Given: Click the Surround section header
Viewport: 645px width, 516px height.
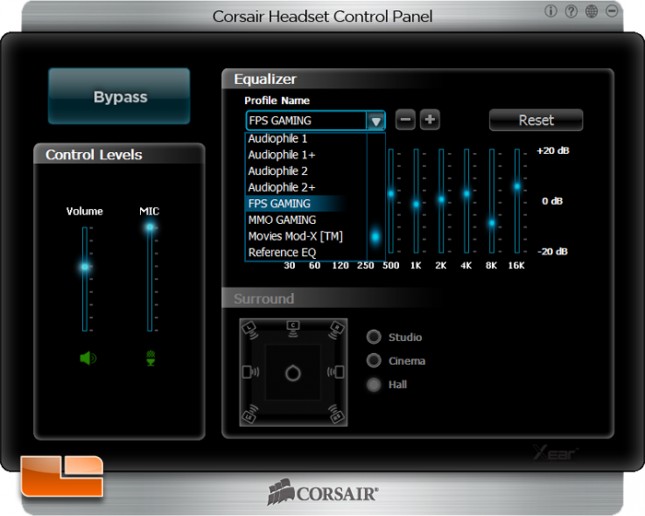Looking at the screenshot, I should [x=264, y=299].
